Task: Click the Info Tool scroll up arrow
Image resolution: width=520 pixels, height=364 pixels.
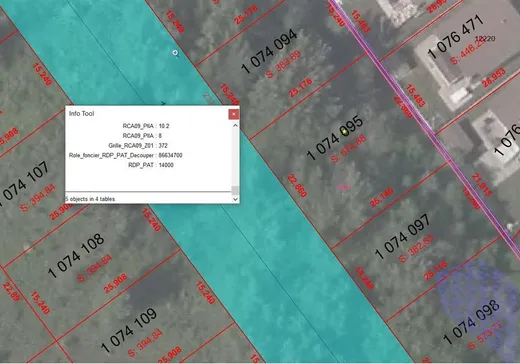Action: click(x=235, y=125)
